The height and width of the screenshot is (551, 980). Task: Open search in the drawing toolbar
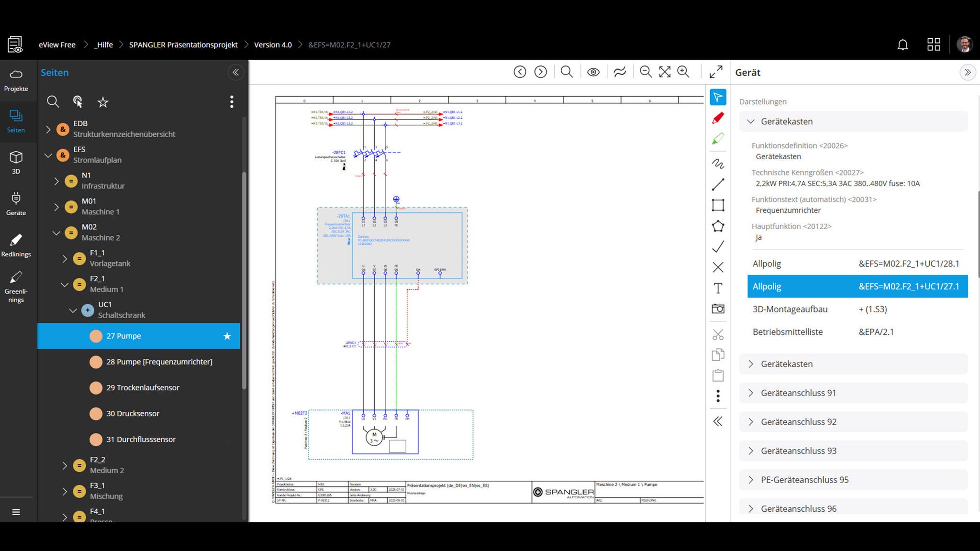pyautogui.click(x=567, y=72)
